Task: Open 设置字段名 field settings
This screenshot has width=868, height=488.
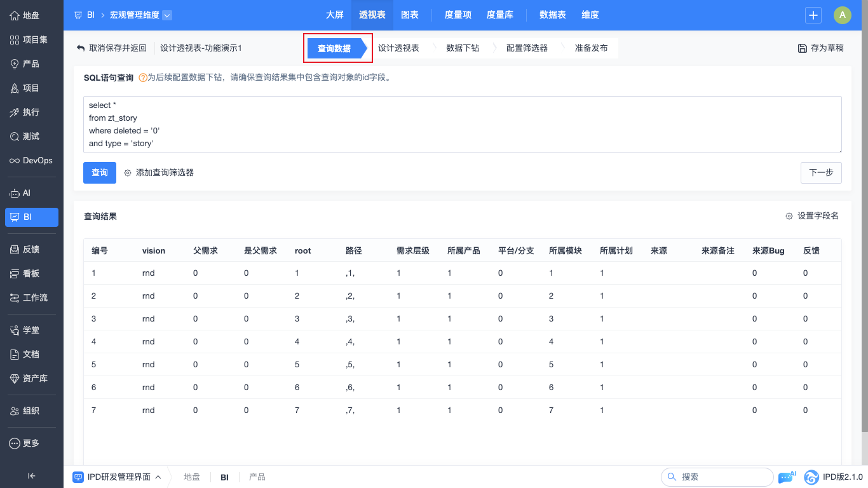Action: [812, 216]
